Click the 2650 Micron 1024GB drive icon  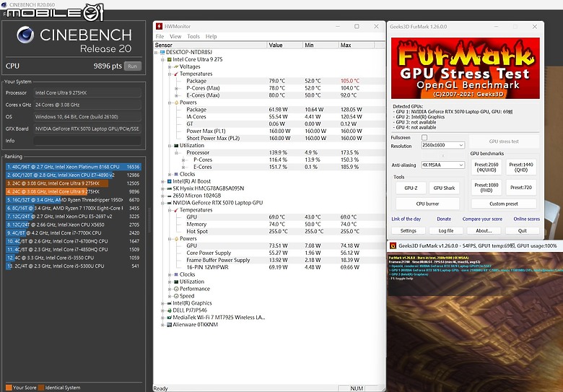[x=169, y=196]
